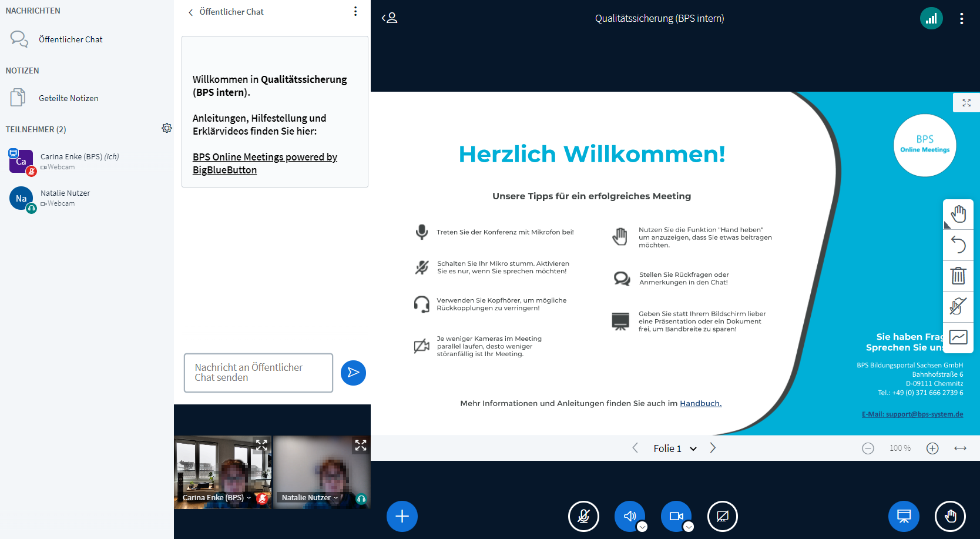The image size is (980, 539).
Task: Disable the webcam
Action: 676,516
